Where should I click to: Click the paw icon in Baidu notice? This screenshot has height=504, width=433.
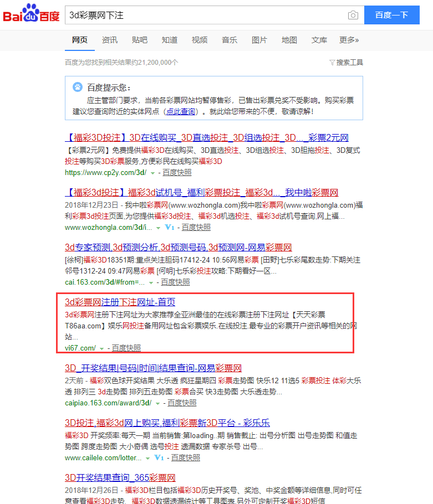[x=78, y=87]
